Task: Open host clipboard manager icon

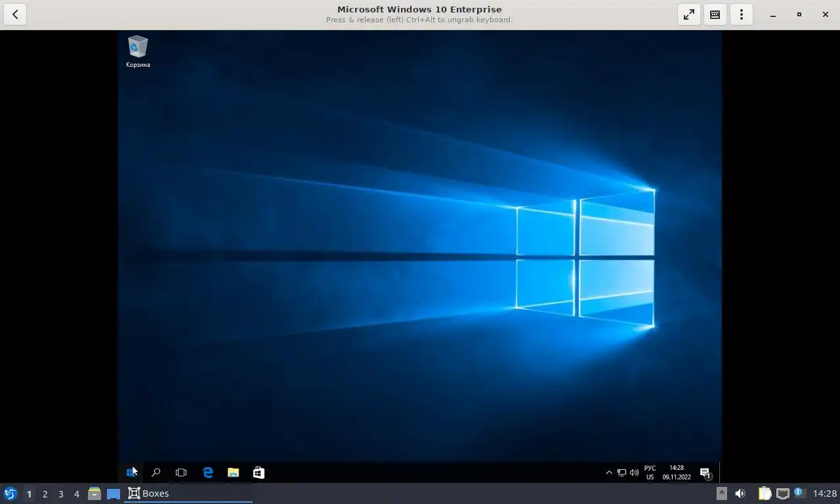Action: click(765, 493)
